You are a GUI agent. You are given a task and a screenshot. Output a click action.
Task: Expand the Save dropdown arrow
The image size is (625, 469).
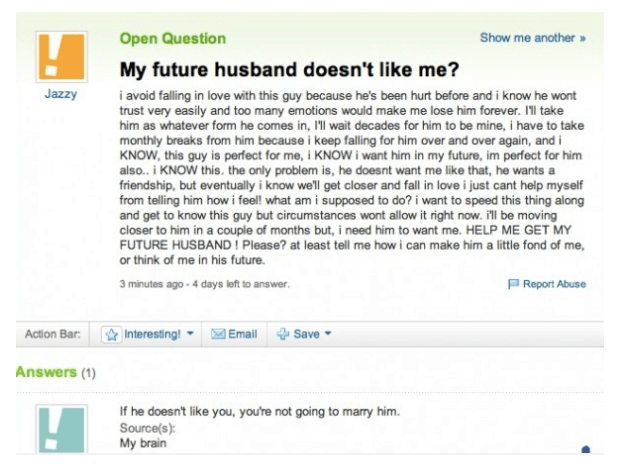tap(328, 333)
